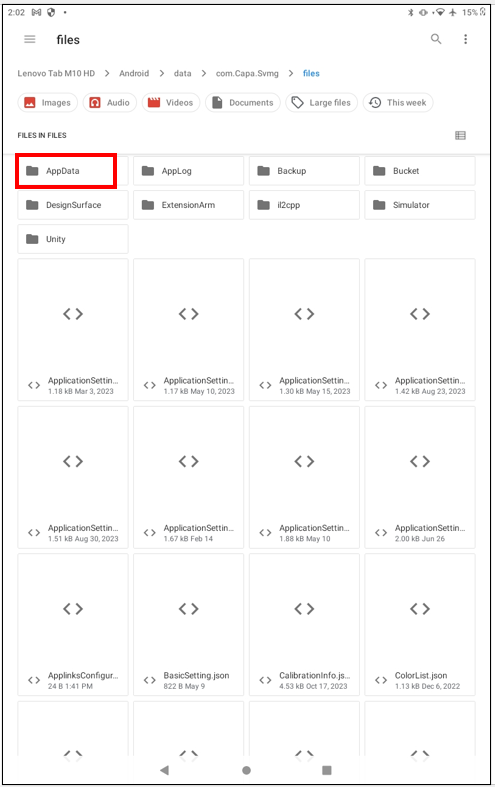
Task: Switch to list view layout icon
Action: (460, 135)
